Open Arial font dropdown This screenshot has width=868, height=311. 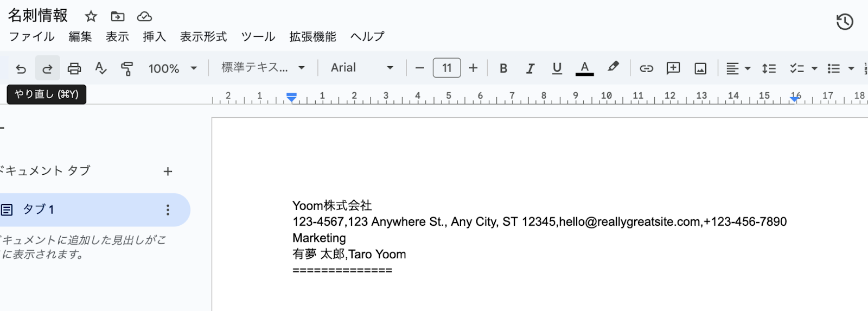point(362,68)
